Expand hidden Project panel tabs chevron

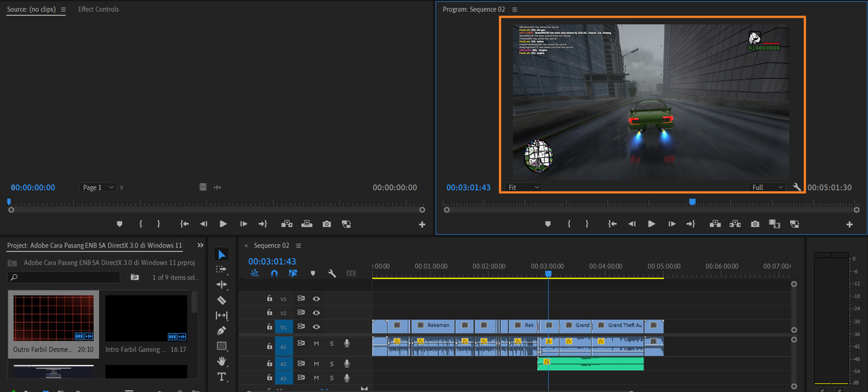(200, 246)
